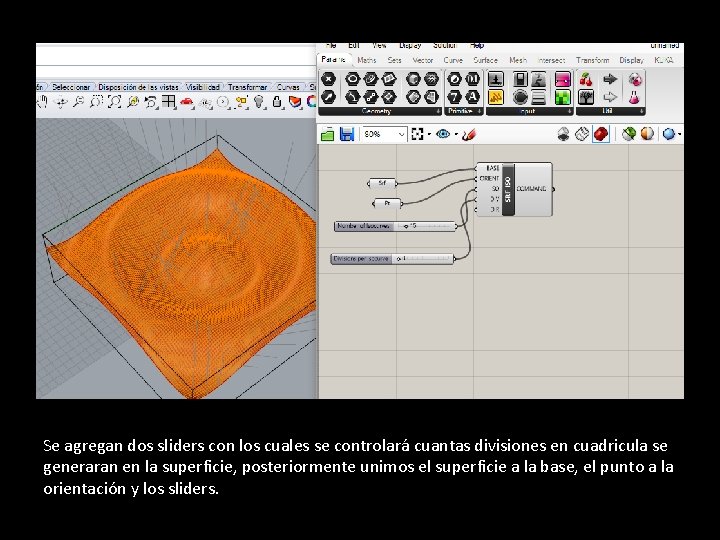Open the Grasshopper file with the green folder icon
This screenshot has width=720, height=540.
327,134
